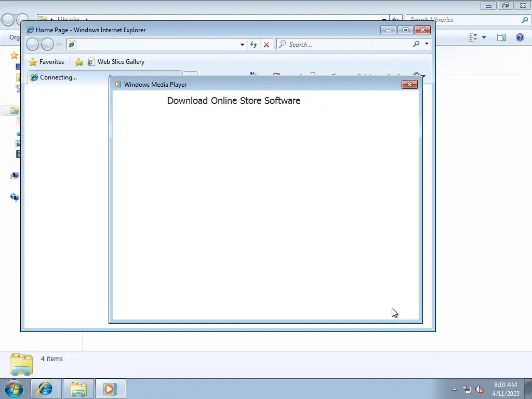This screenshot has width=532, height=399.
Task: Click the Windows Explorer taskbar button
Action: click(78, 389)
